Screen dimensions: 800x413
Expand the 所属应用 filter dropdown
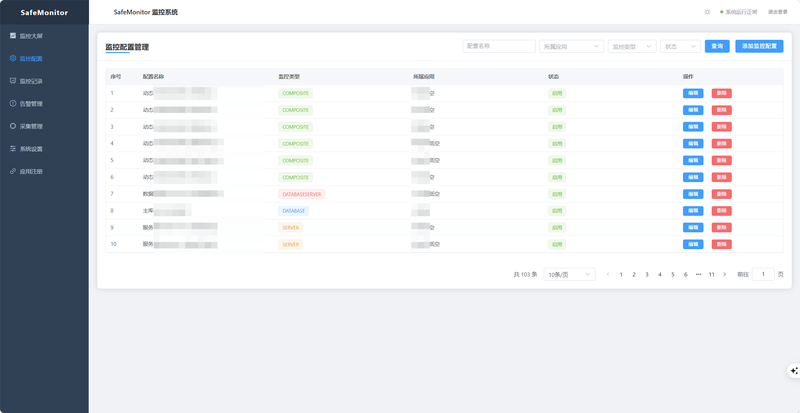[x=571, y=46]
